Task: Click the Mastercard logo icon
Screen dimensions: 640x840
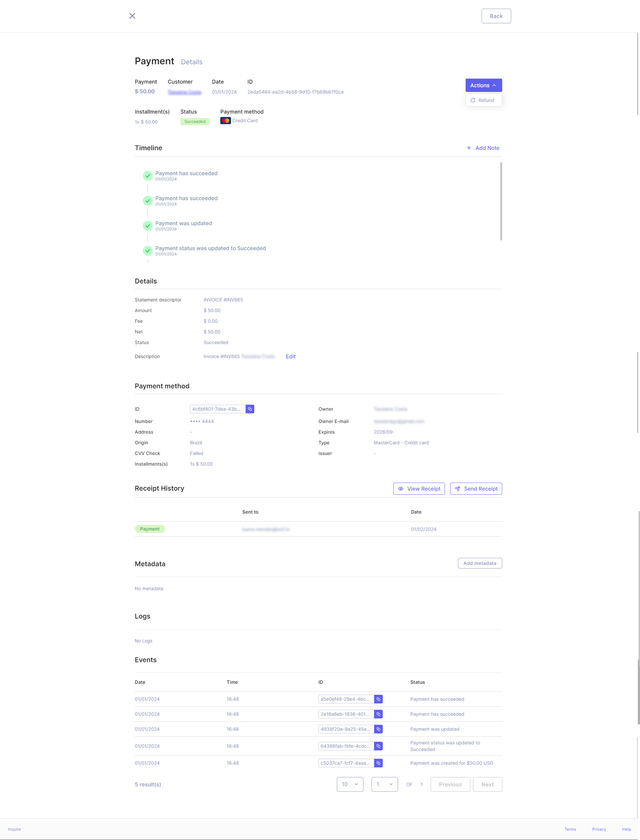Action: point(225,121)
